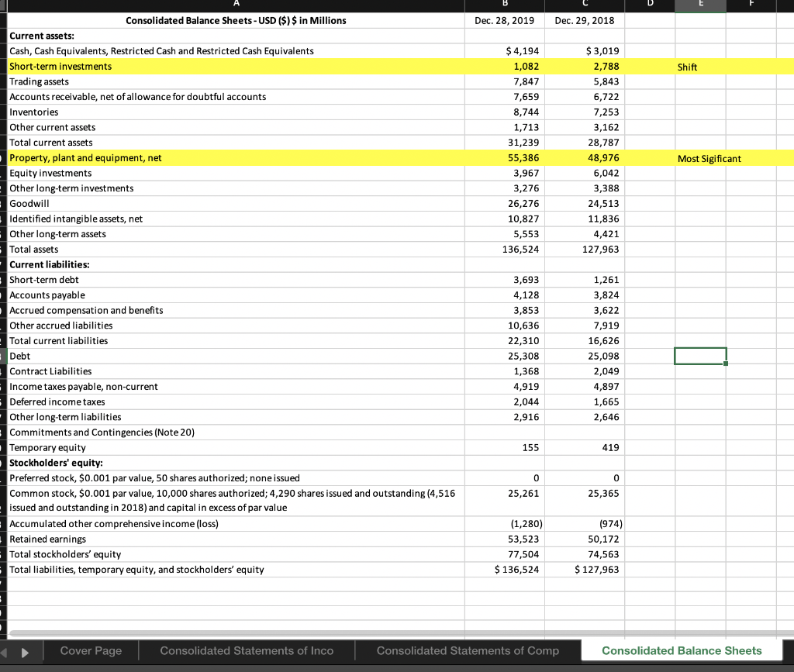
Task: Select the Consolidated Balance Sheets tab
Action: [681, 651]
